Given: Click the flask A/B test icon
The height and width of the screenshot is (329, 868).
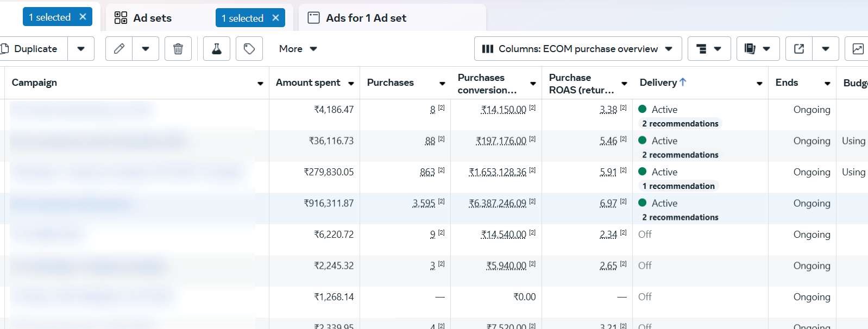Looking at the screenshot, I should pos(217,49).
